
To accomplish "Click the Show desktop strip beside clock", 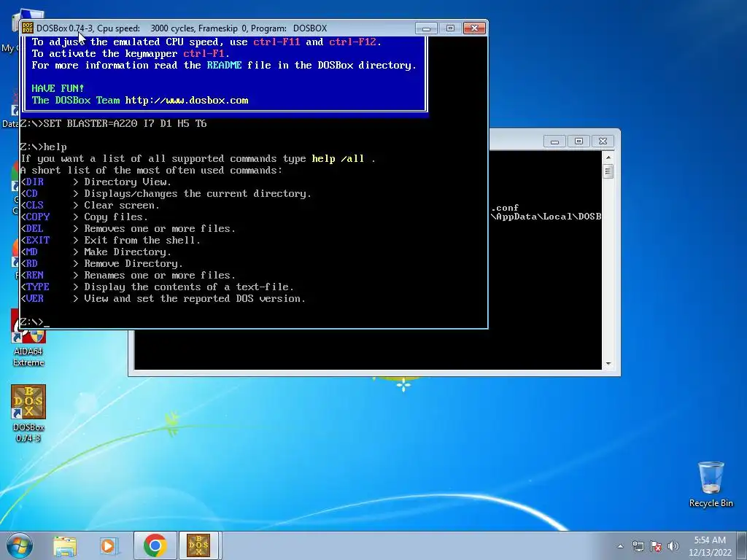I will point(743,545).
